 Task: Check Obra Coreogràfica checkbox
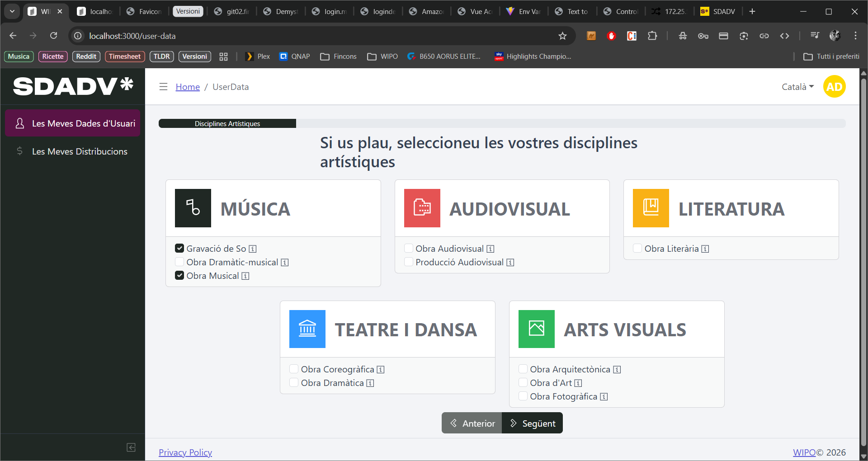coord(294,369)
